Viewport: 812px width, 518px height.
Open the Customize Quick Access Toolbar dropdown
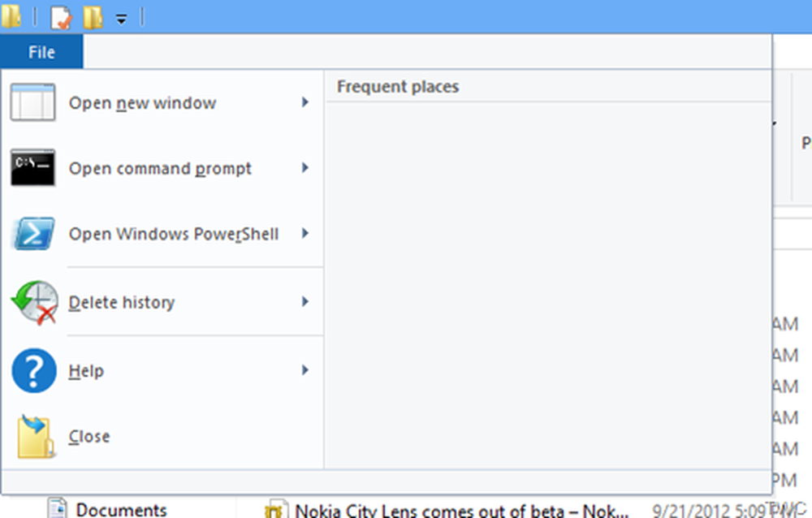[121, 18]
